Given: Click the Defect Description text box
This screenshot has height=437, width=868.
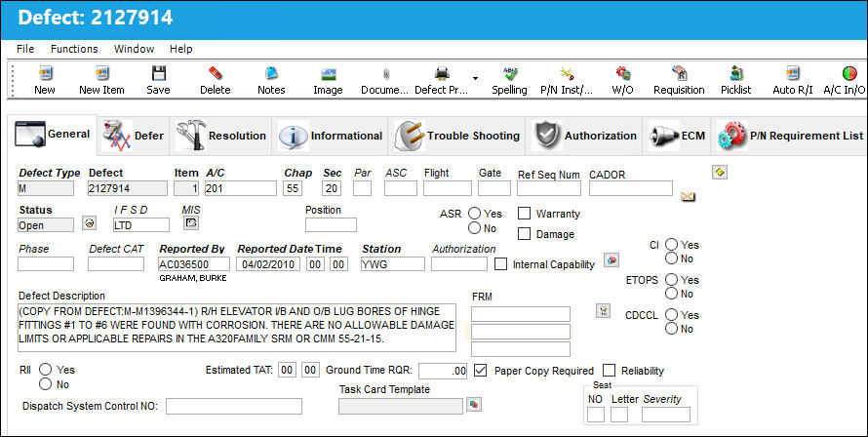Looking at the screenshot, I should click(x=237, y=328).
